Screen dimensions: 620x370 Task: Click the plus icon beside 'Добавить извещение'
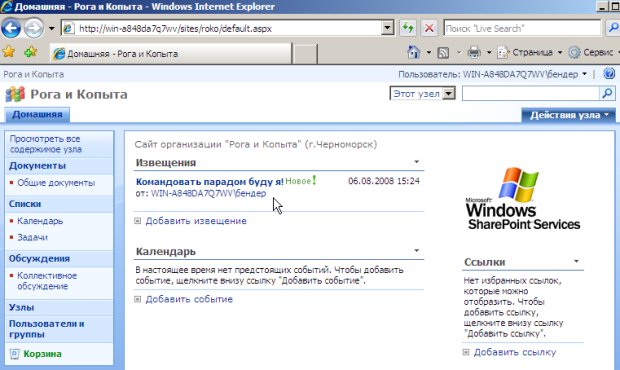pos(138,221)
